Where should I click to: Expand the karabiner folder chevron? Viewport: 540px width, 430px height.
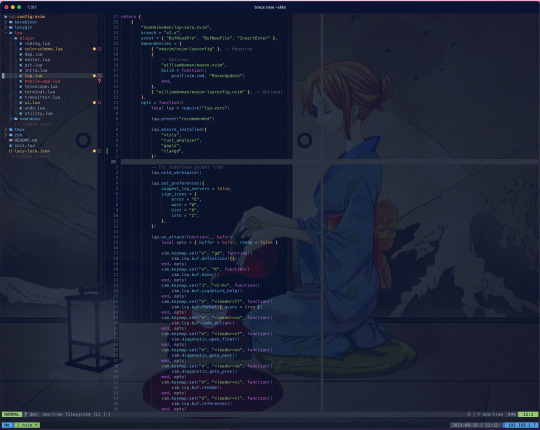[x=6, y=22]
